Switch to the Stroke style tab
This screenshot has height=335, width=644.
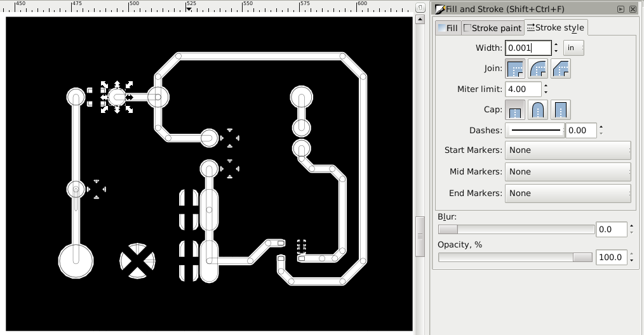[556, 27]
